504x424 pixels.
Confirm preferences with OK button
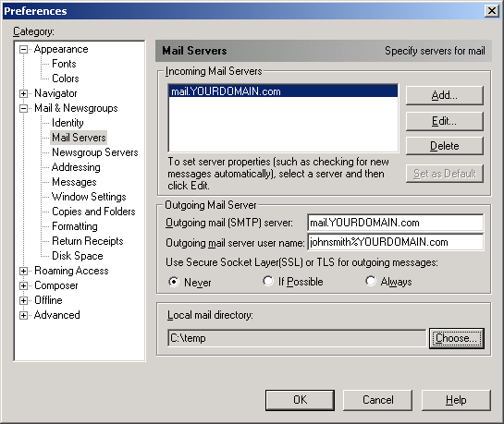pyautogui.click(x=300, y=400)
